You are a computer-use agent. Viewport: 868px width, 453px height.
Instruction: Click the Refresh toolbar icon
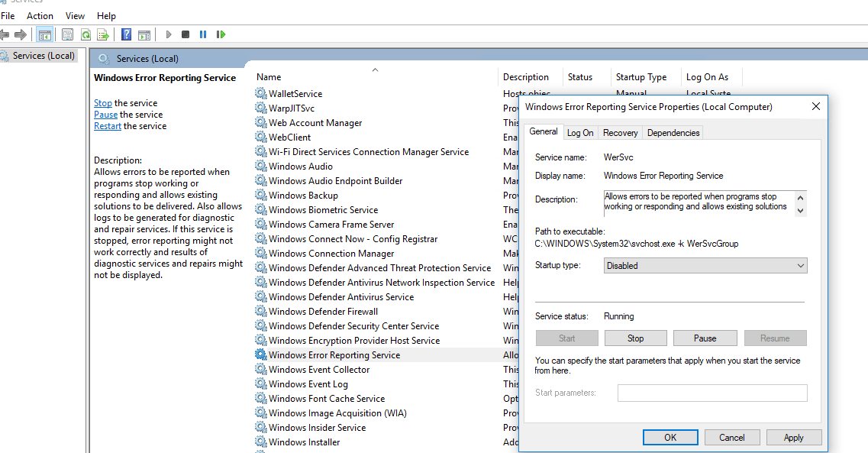point(86,35)
